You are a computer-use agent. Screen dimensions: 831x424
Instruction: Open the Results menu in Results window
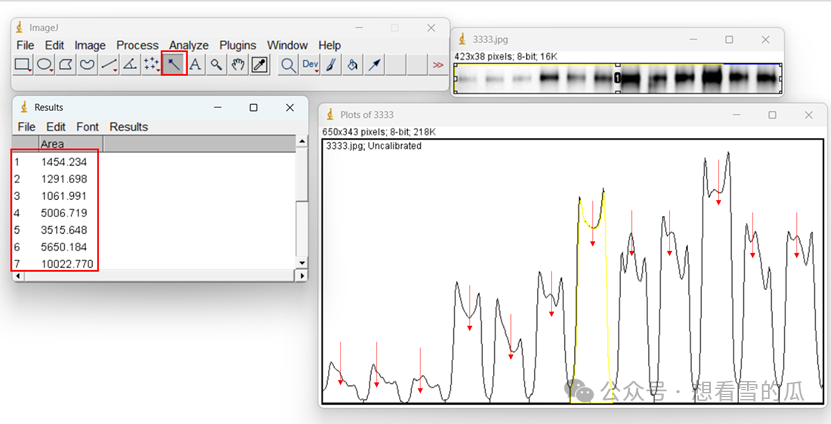point(129,127)
